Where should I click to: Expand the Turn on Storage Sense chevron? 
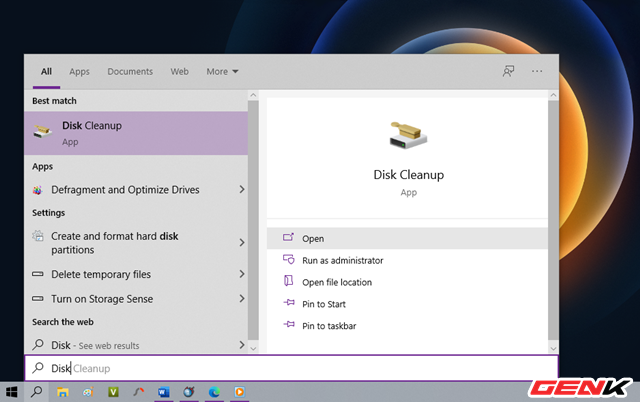click(242, 299)
